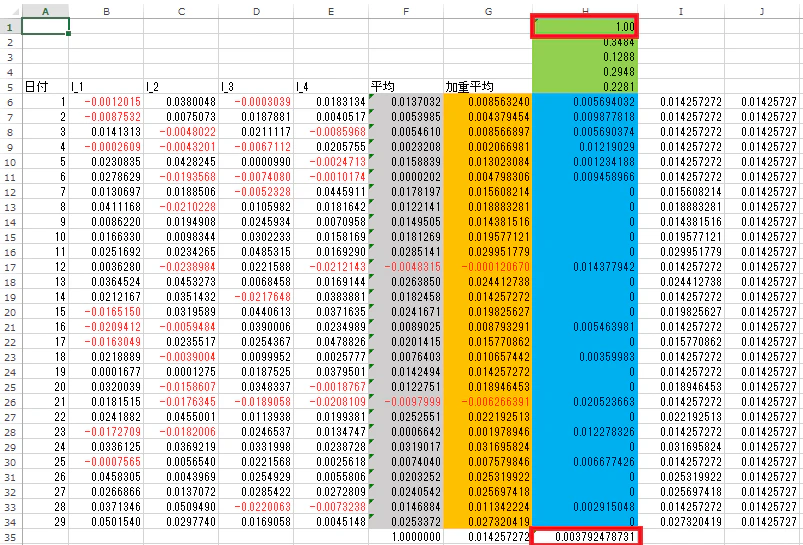The width and height of the screenshot is (803, 545).
Task: Select cell showing 0.003792478731
Action: coord(585,537)
